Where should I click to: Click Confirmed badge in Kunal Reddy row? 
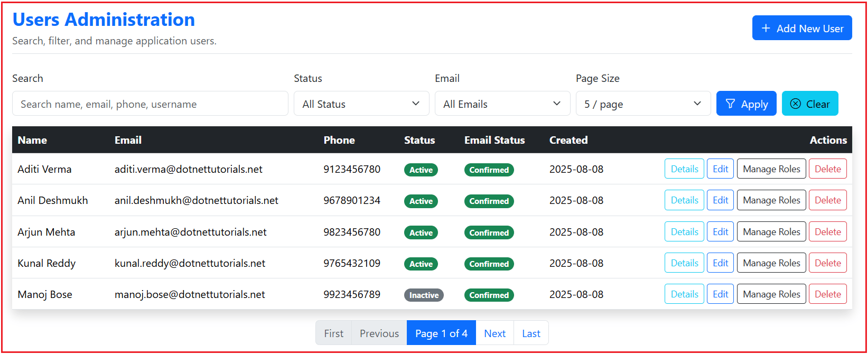tap(489, 264)
